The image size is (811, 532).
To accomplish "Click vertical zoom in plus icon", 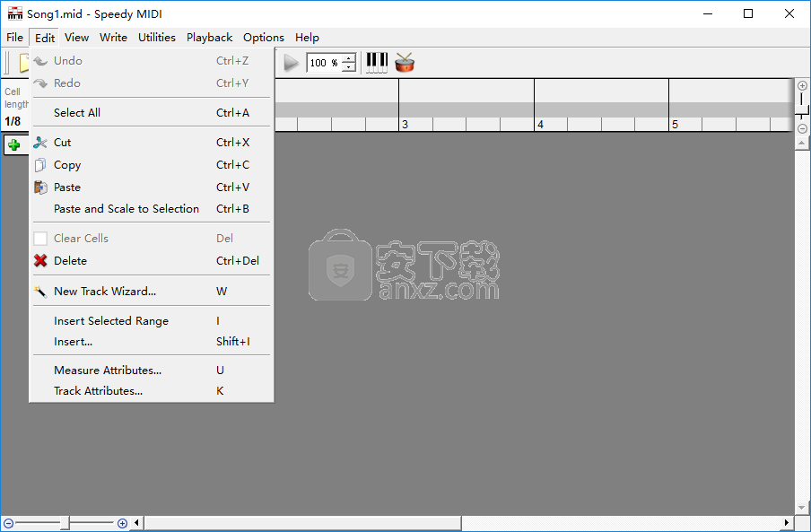I will pyautogui.click(x=802, y=86).
